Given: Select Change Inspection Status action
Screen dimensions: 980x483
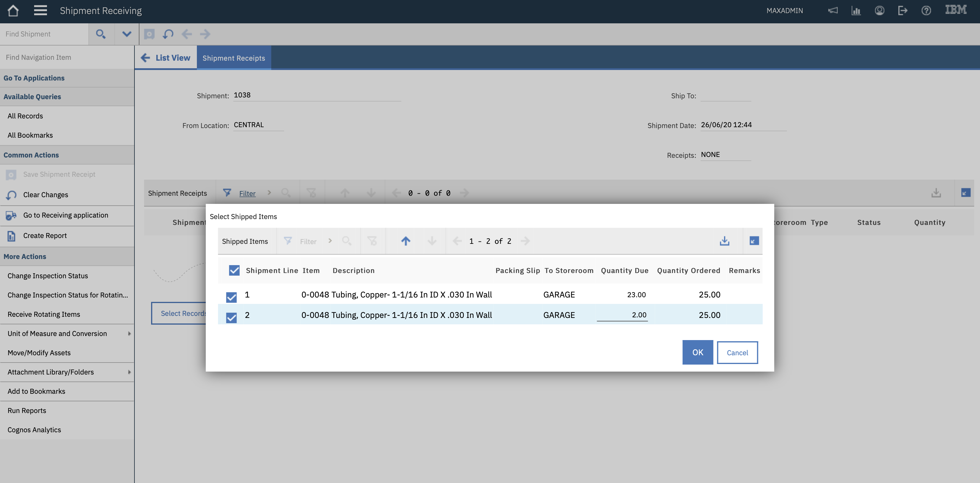Looking at the screenshot, I should (48, 276).
